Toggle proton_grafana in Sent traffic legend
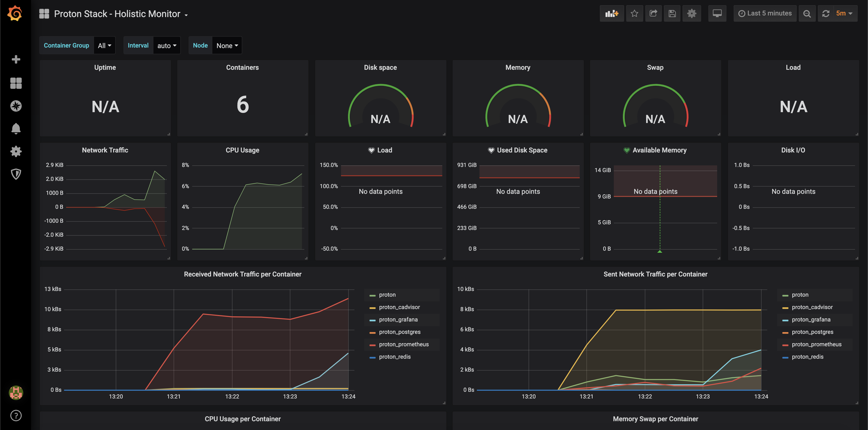This screenshot has height=430, width=868. click(x=811, y=320)
